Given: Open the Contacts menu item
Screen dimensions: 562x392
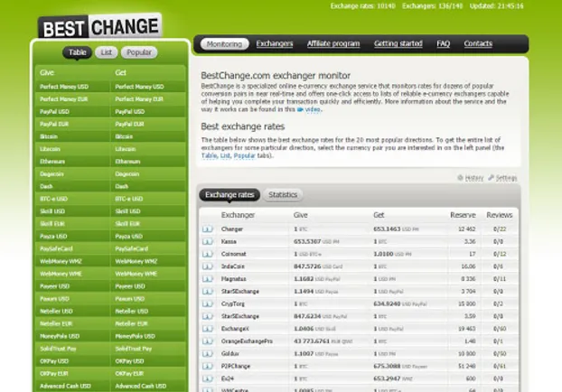Looking at the screenshot, I should [x=478, y=43].
